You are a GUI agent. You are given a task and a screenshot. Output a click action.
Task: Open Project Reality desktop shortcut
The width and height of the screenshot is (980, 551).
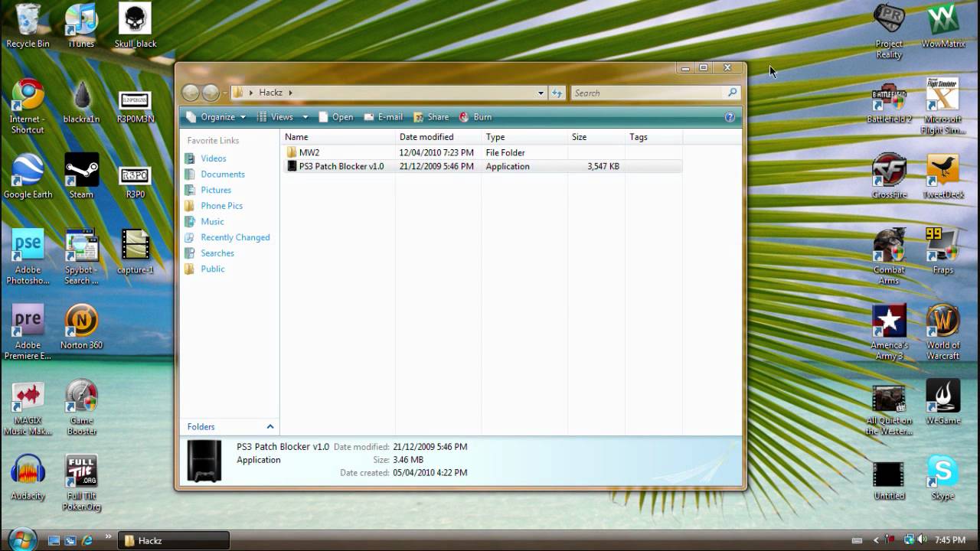[889, 31]
